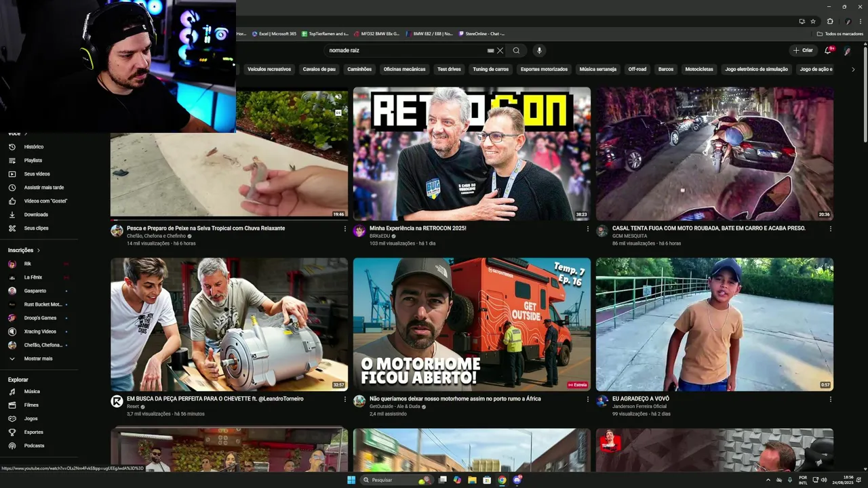Screen dimensions: 868x488
Task: Open Todos os marcadores folder
Action: point(840,33)
